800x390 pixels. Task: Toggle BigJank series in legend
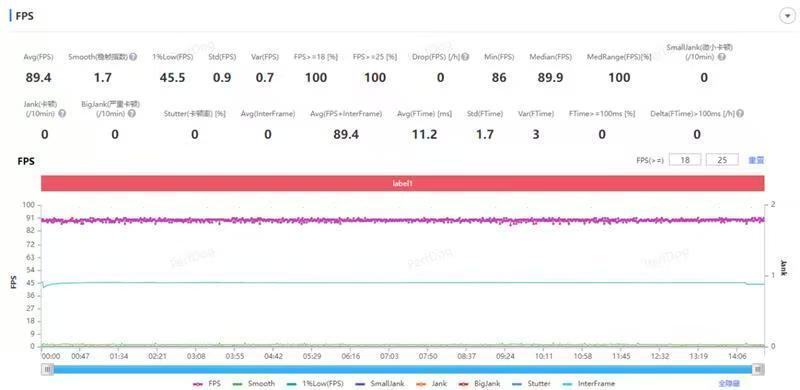[480, 383]
